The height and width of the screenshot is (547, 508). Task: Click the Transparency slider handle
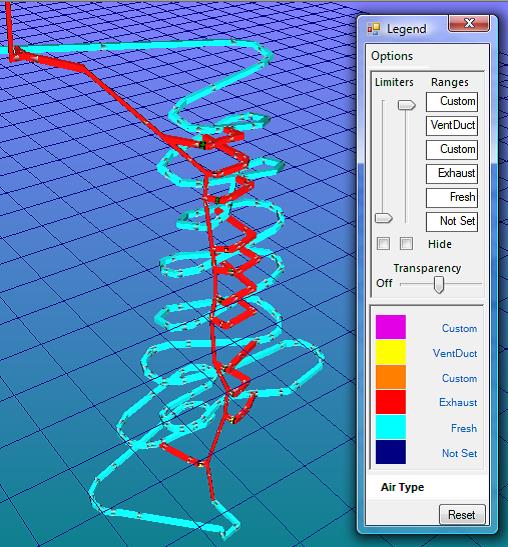439,285
